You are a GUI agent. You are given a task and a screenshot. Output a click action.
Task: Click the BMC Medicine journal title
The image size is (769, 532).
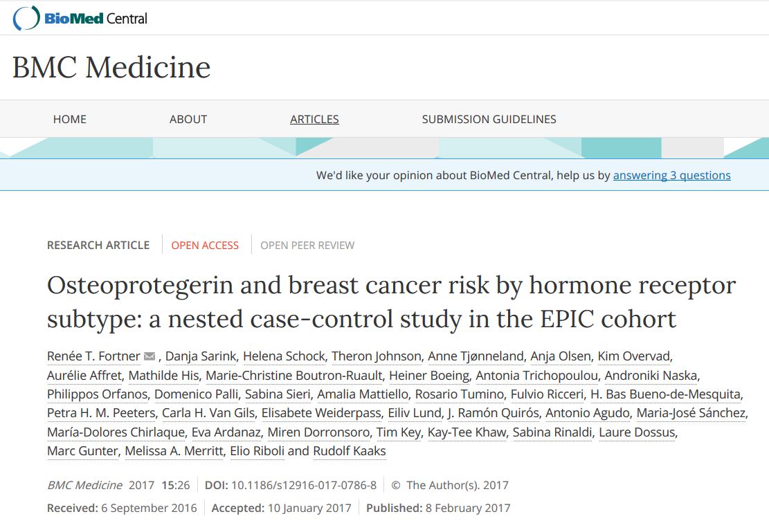111,67
